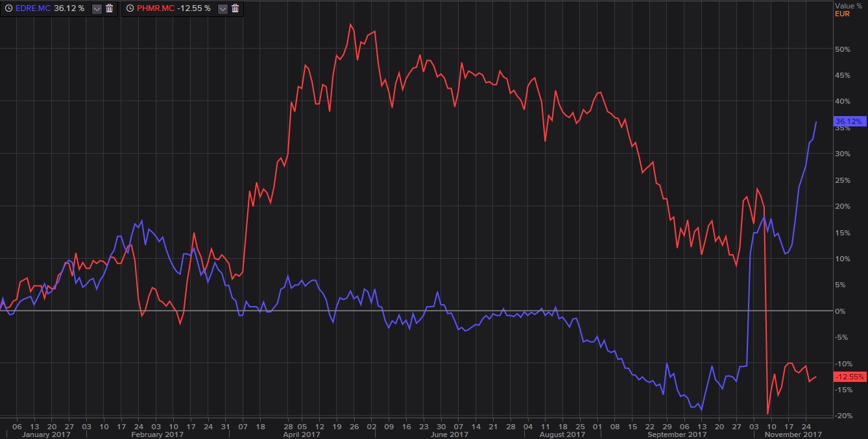Click the 0% axis label

(841, 311)
